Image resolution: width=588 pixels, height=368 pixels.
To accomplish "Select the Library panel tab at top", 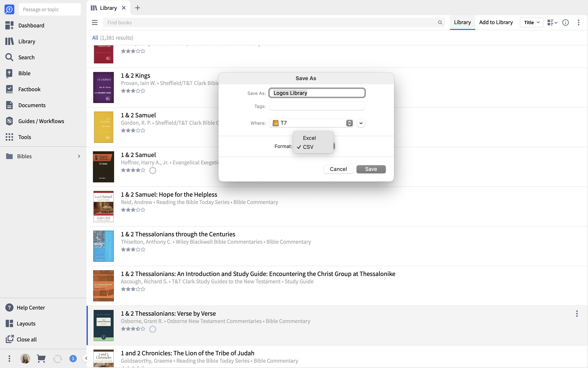I will 108,8.
